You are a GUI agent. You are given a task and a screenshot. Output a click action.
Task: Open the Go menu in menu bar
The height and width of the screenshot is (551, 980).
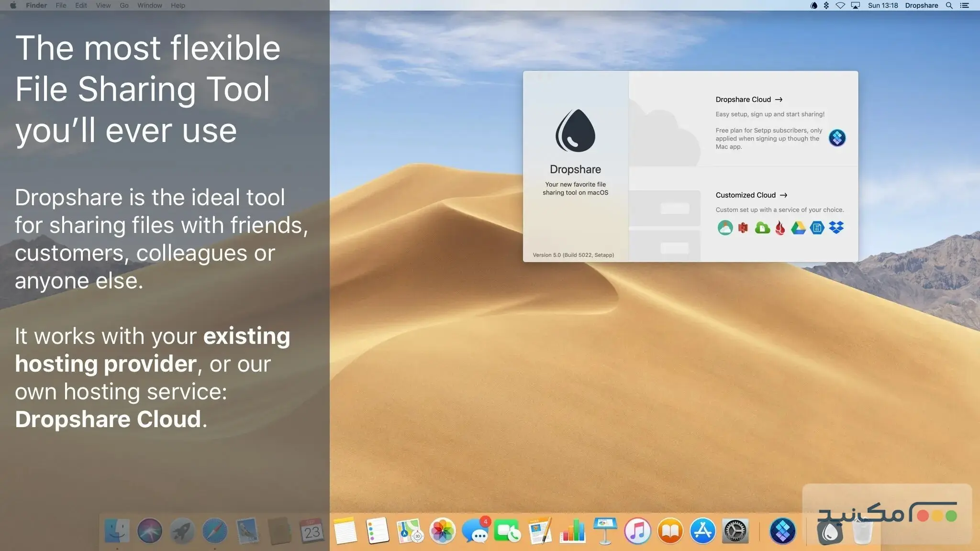pyautogui.click(x=124, y=5)
